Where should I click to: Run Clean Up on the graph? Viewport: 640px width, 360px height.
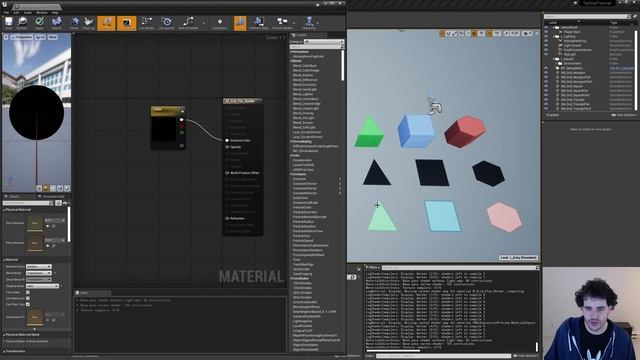pyautogui.click(x=88, y=23)
